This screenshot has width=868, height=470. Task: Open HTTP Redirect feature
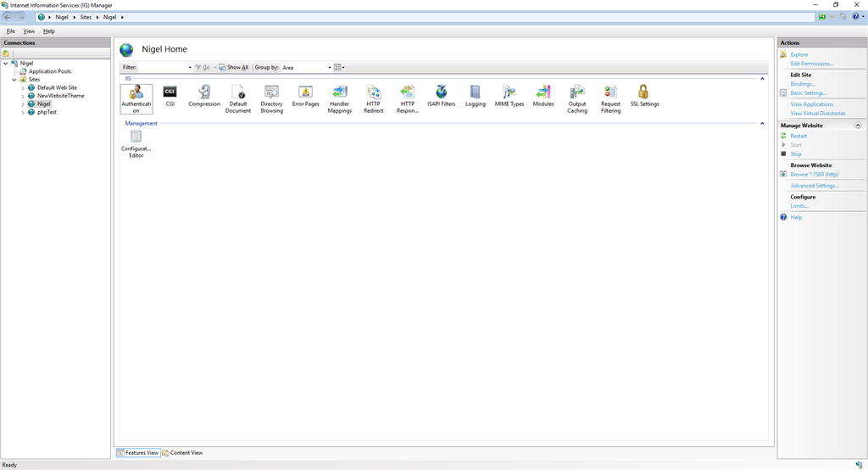click(x=374, y=99)
